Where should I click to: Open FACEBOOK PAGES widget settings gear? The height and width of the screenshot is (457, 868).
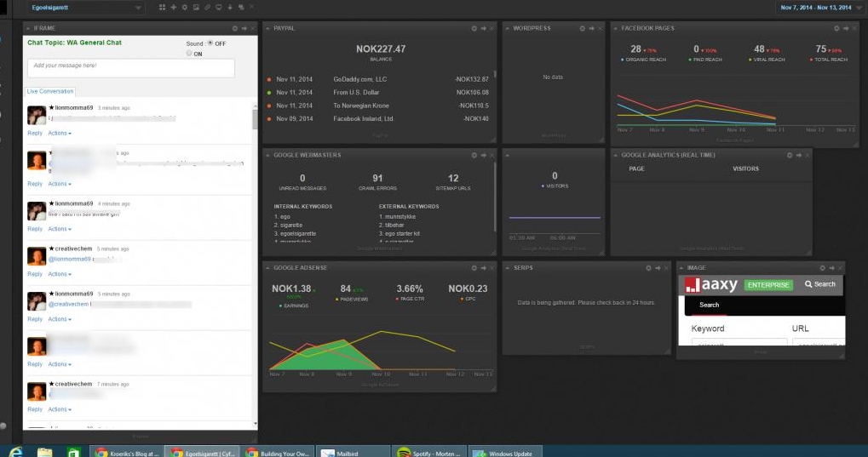[836, 28]
